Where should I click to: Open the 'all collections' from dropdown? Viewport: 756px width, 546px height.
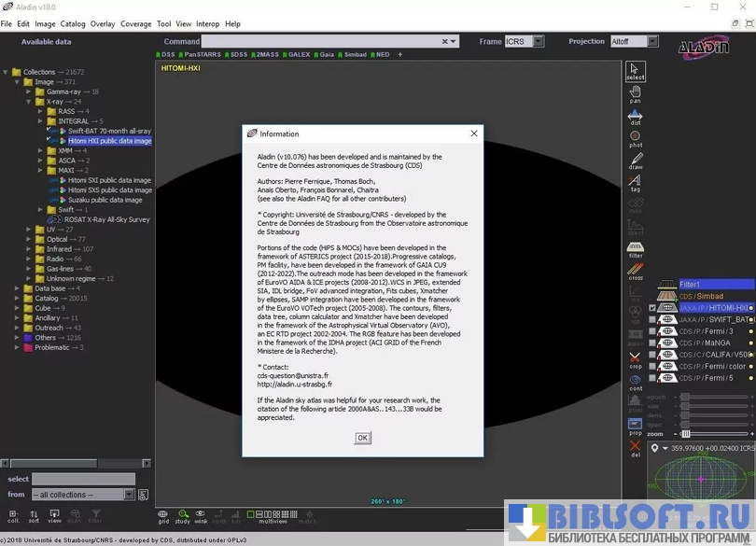click(84, 495)
